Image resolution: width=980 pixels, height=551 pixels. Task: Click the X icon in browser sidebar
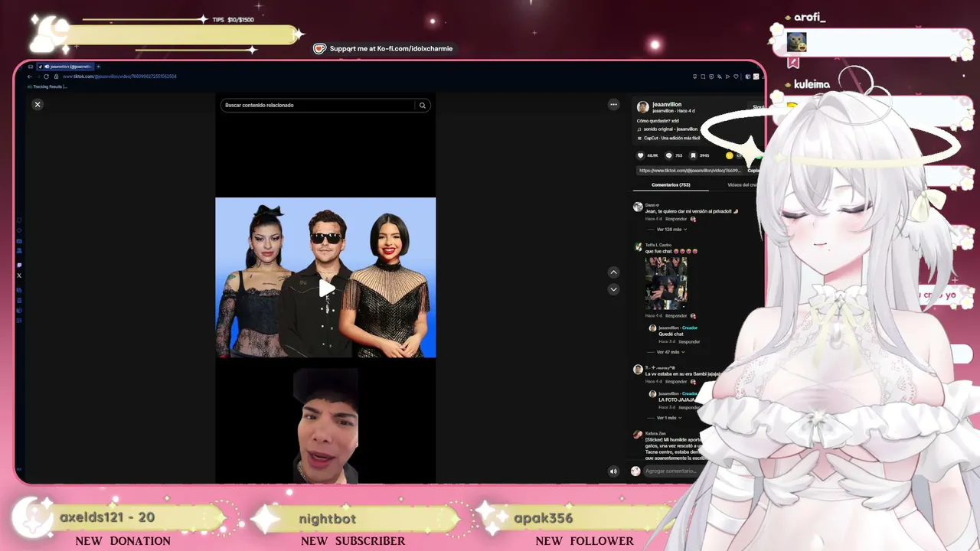pyautogui.click(x=19, y=275)
